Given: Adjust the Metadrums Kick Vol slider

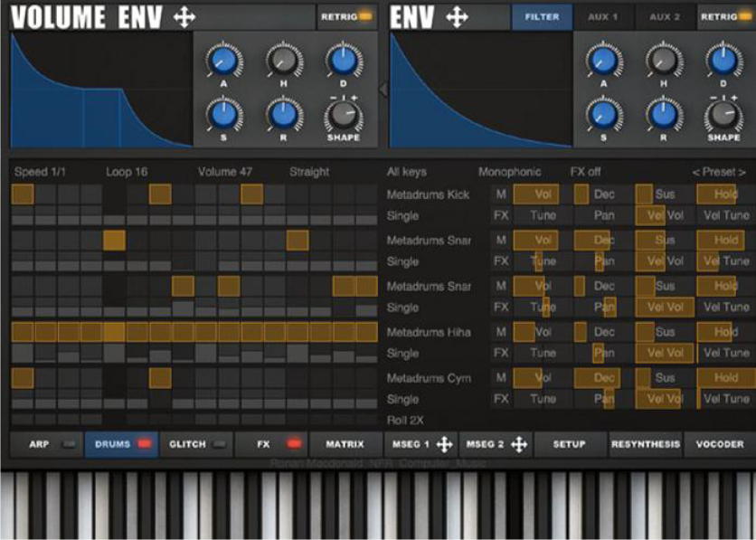Looking at the screenshot, I should point(536,194).
